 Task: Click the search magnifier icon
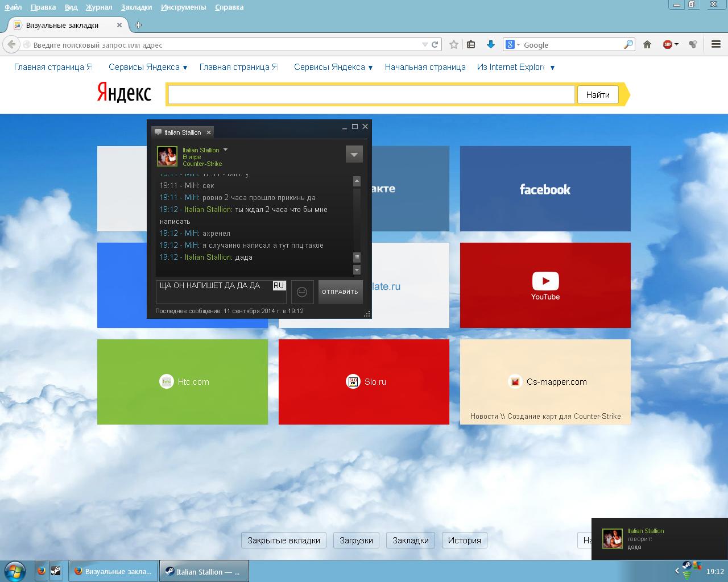pyautogui.click(x=628, y=44)
